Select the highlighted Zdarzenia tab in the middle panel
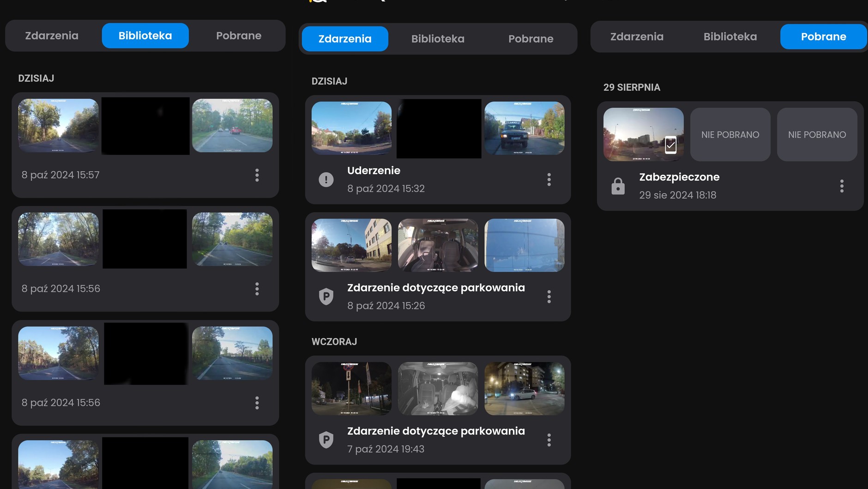 point(345,39)
